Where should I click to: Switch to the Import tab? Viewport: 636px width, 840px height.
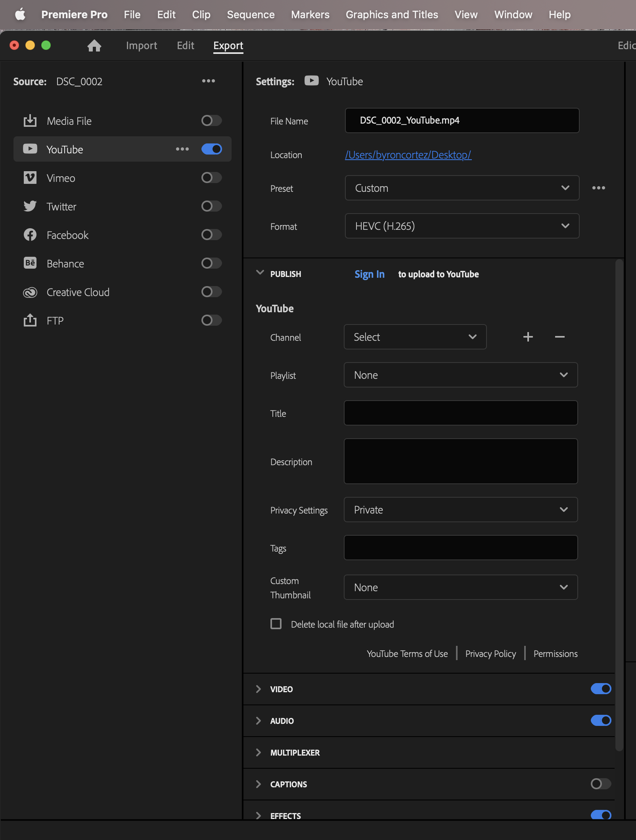(142, 45)
